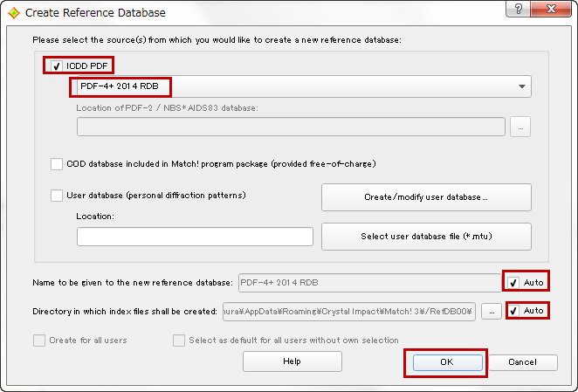The width and height of the screenshot is (578, 392).
Task: Browse for index files directory
Action: coord(492,312)
